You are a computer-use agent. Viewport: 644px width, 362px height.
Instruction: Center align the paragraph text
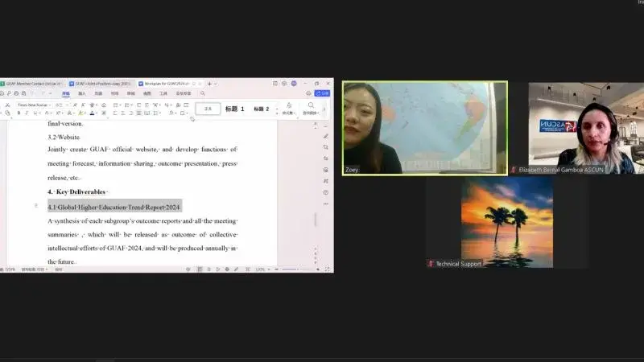coord(123,113)
